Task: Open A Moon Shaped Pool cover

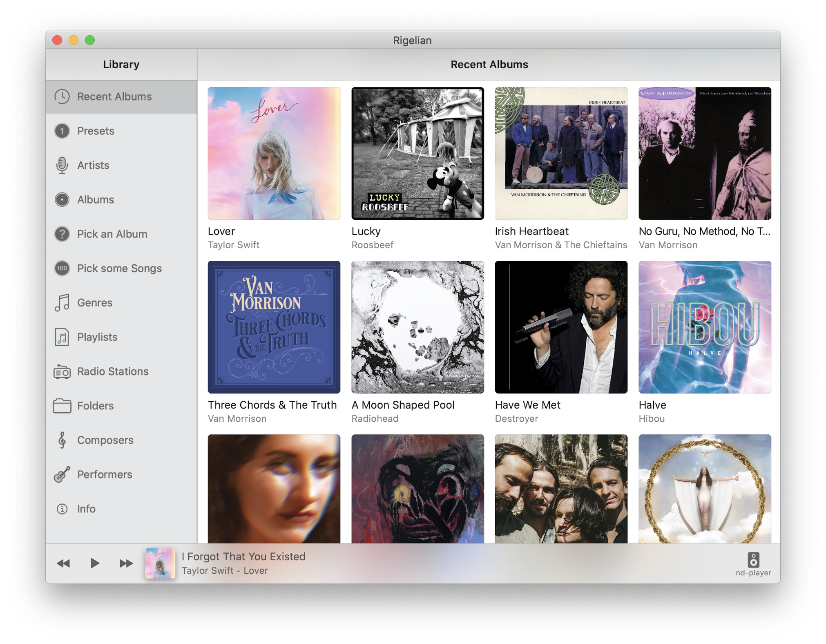Action: coord(417,327)
